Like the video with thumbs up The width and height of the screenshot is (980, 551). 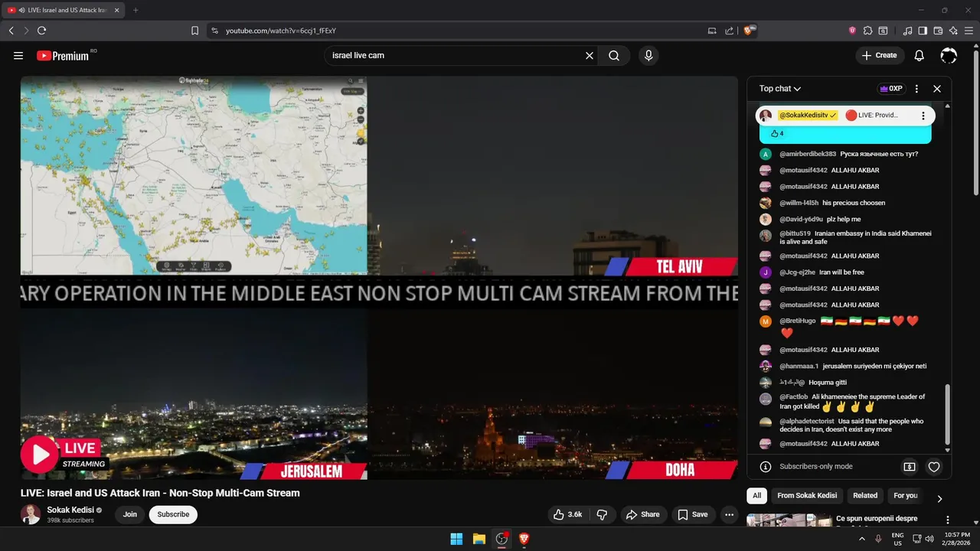[567, 515]
